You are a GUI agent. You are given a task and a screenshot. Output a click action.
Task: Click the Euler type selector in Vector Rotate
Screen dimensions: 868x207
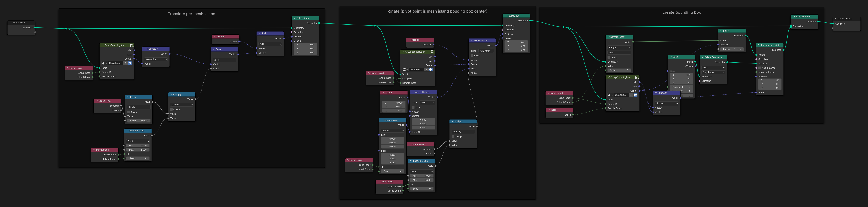coord(427,102)
